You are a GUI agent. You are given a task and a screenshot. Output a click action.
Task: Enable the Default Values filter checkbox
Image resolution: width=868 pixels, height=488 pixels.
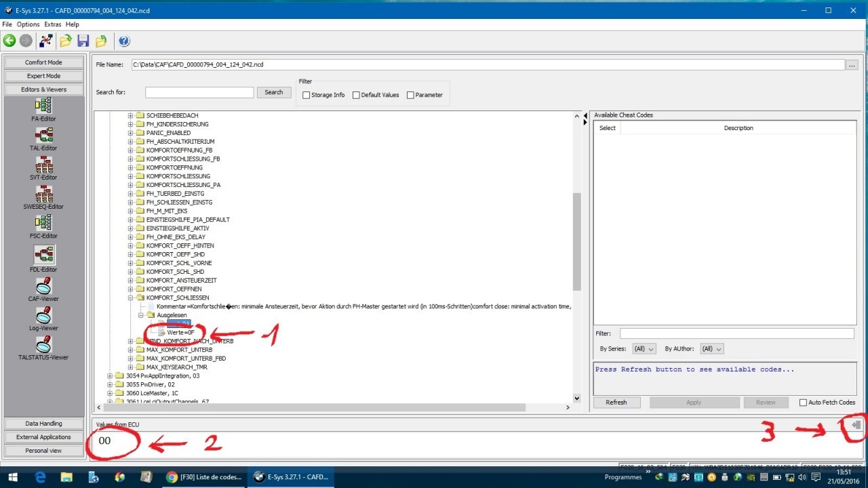point(356,96)
